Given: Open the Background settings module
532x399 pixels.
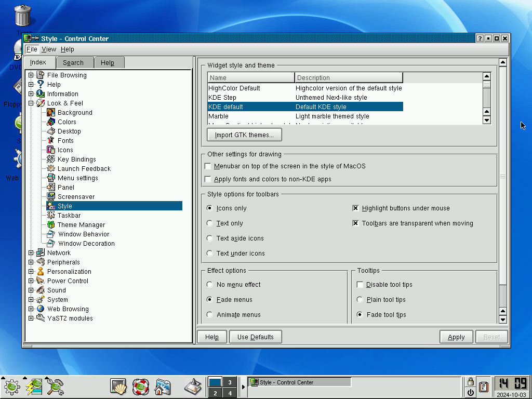Looking at the screenshot, I should point(75,113).
